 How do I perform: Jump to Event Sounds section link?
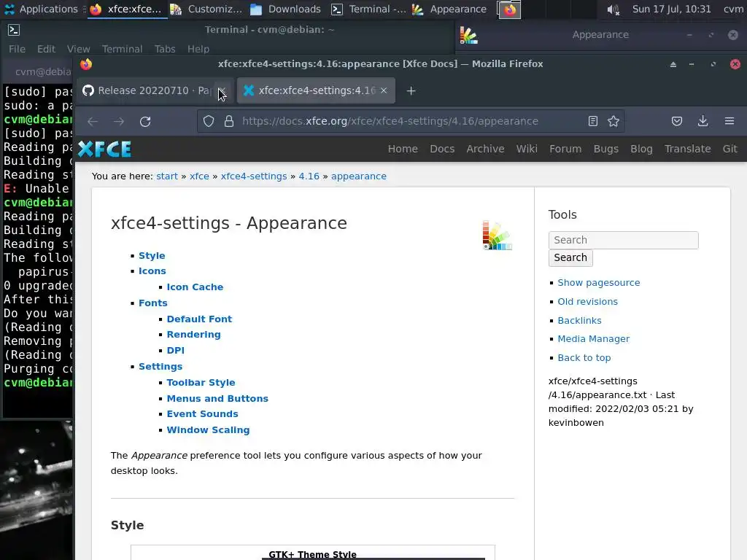click(x=202, y=414)
